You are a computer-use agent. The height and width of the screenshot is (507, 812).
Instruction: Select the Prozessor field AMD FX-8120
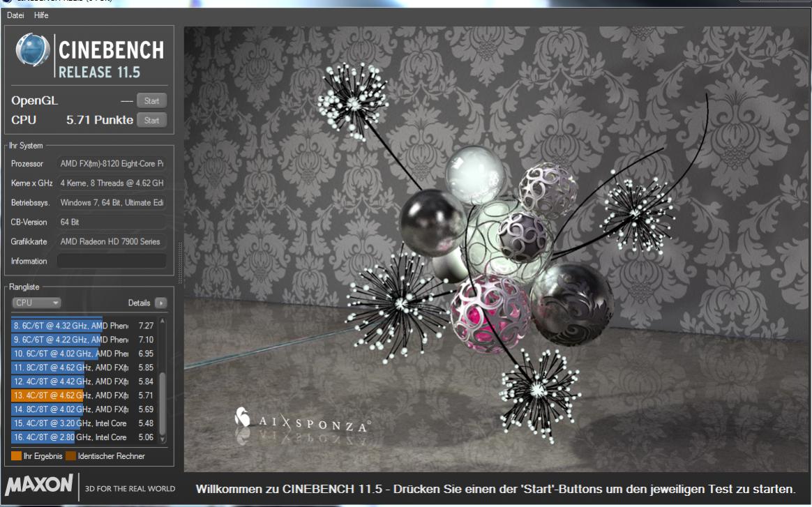(112, 164)
